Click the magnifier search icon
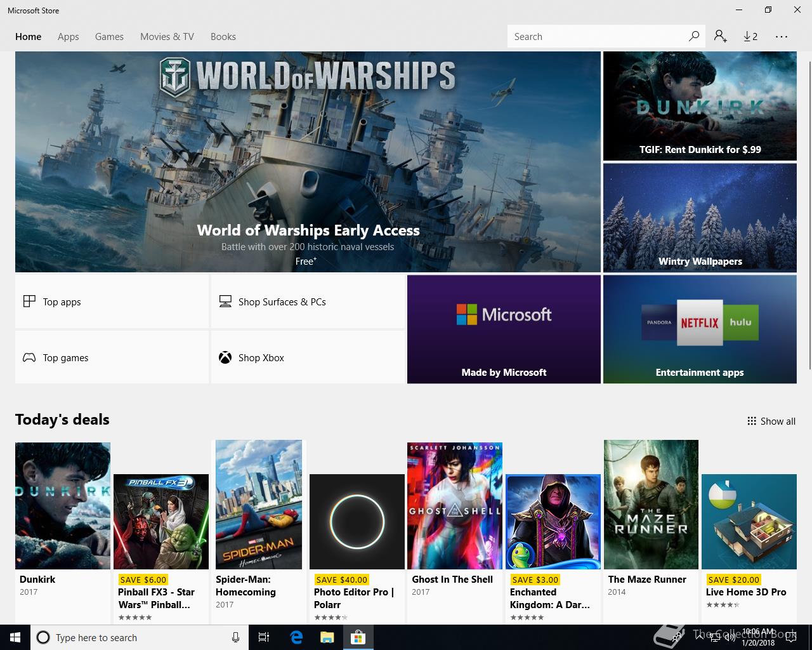This screenshot has height=650, width=812. [x=694, y=36]
